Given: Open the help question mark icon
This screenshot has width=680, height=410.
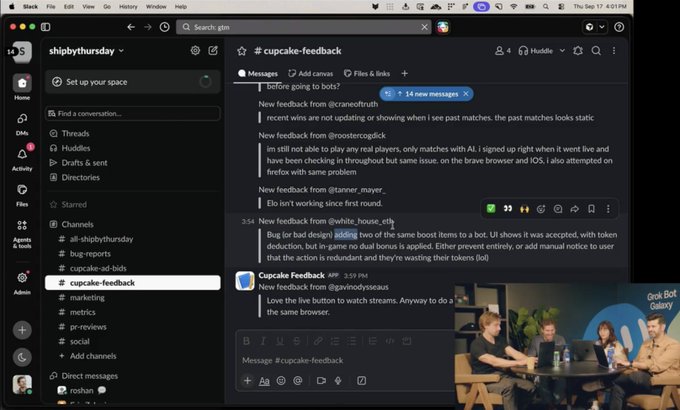Looking at the screenshot, I should (619, 27).
